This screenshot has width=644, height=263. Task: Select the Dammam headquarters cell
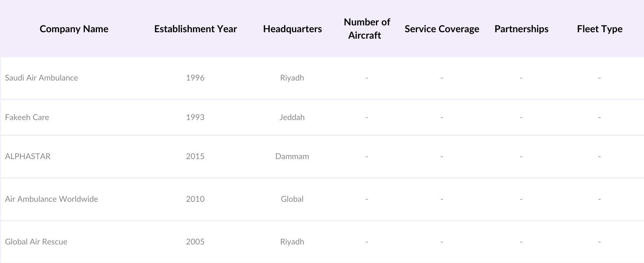pos(292,156)
